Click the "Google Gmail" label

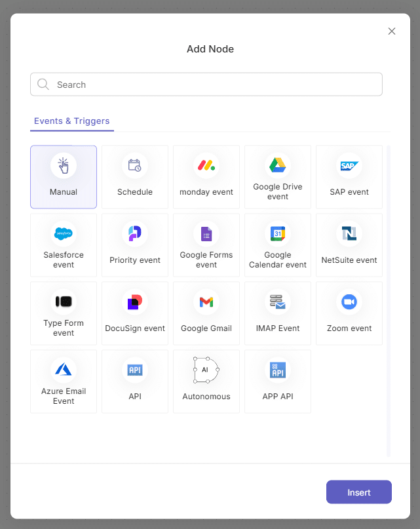(206, 328)
